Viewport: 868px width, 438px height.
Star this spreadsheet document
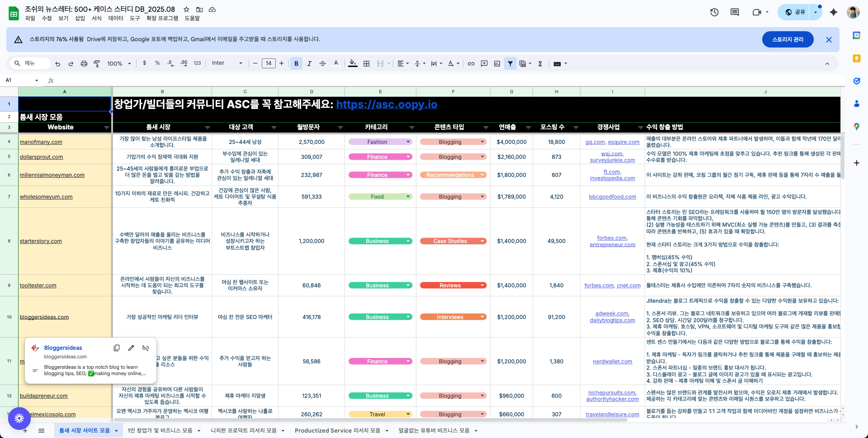pos(186,10)
